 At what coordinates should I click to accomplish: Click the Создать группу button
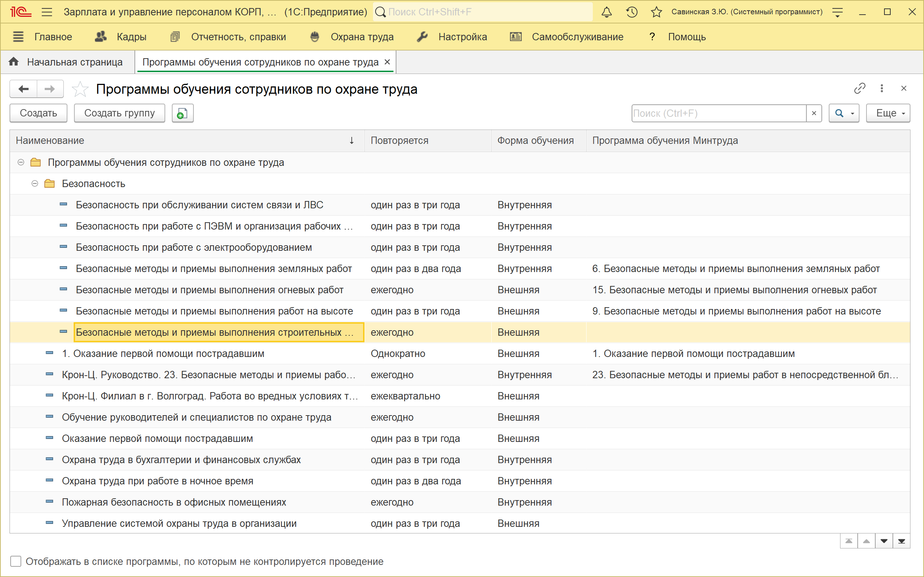click(119, 113)
